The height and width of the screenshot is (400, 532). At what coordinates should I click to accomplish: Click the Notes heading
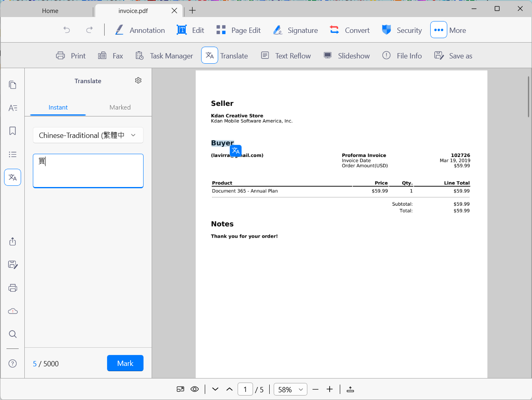pyautogui.click(x=222, y=224)
